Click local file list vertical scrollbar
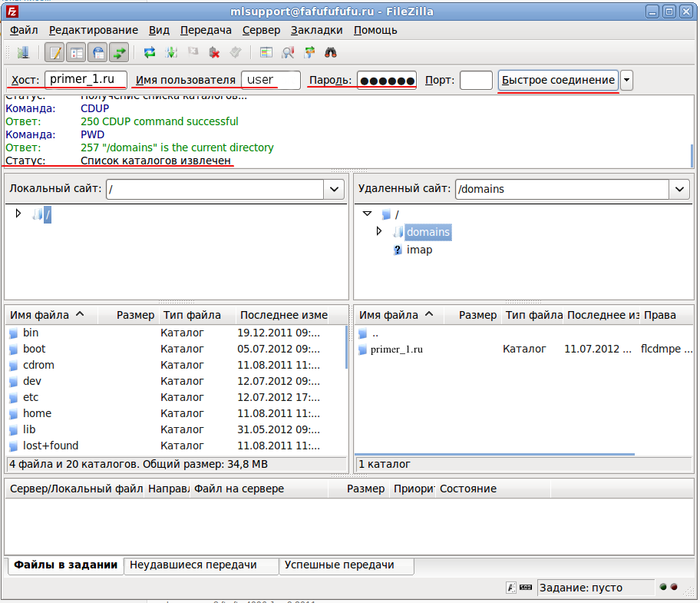Screen dimensions: 700x603 346,347
